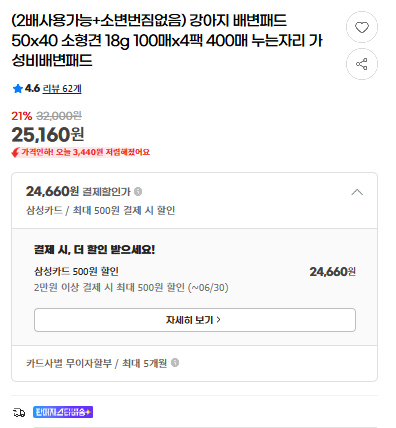The height and width of the screenshot is (428, 396).
Task: Click the 25,160원 sale price
Action: tap(48, 135)
